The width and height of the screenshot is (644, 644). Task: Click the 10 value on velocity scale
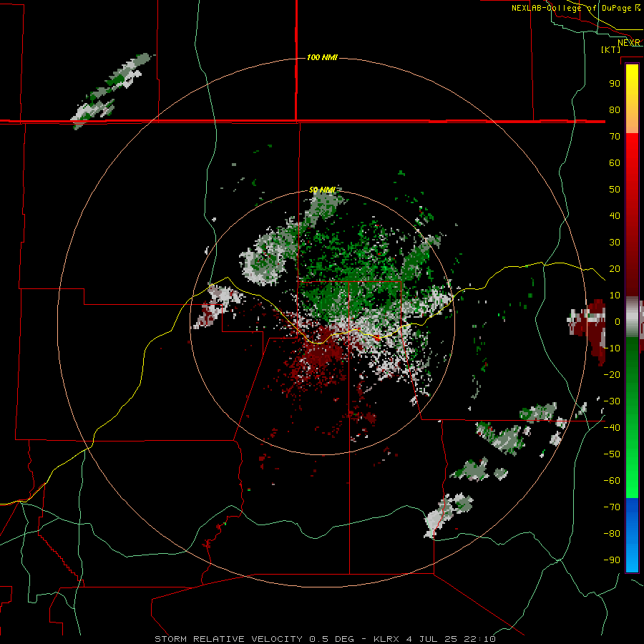(615, 296)
